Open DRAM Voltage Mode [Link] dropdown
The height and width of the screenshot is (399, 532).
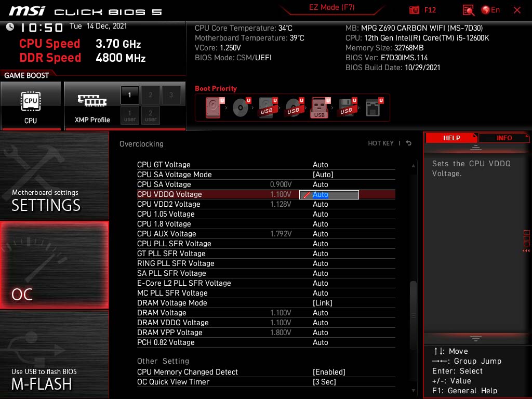tap(322, 303)
